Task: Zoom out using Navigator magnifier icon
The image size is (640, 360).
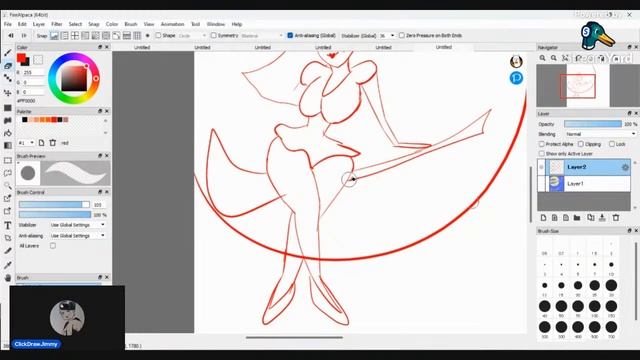Action: tap(554, 58)
